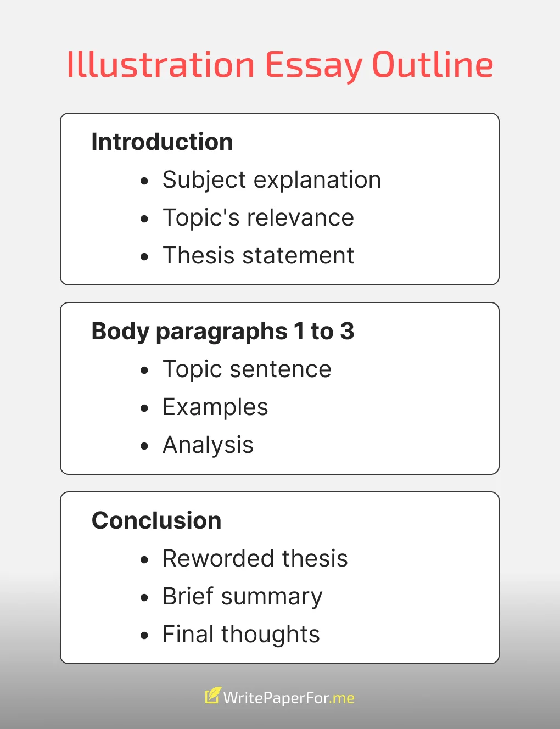The height and width of the screenshot is (729, 560).
Task: Click the Thesis statement bullet
Action: point(258,256)
